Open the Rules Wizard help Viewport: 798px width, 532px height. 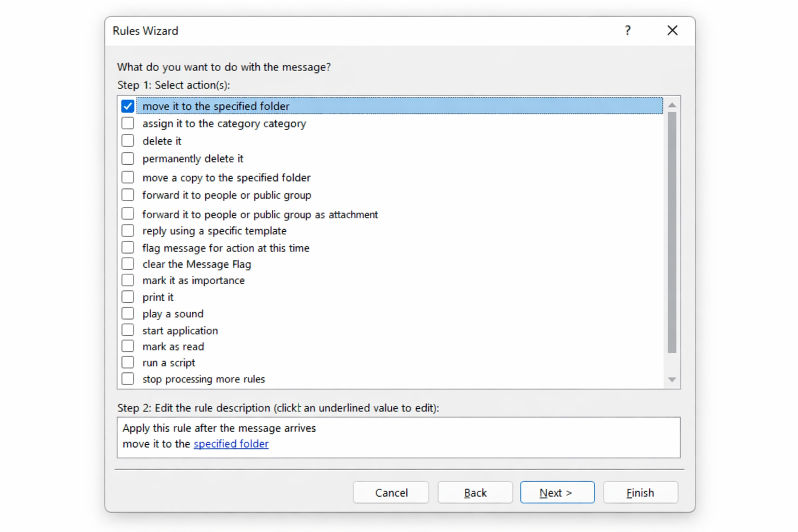(x=627, y=31)
